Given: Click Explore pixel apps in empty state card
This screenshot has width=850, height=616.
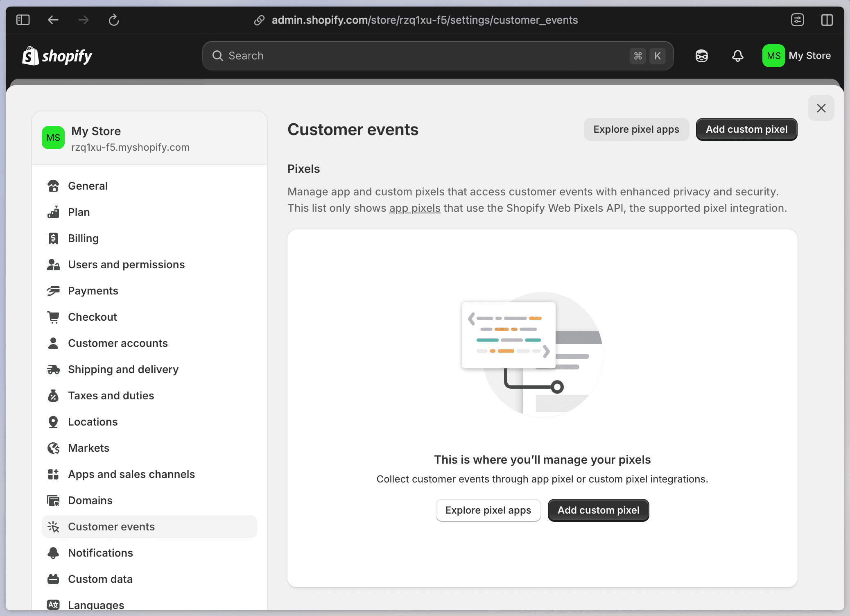Looking at the screenshot, I should point(488,510).
